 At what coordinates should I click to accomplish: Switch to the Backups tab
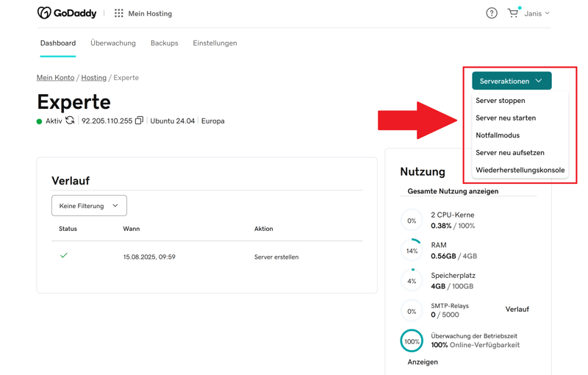point(164,43)
